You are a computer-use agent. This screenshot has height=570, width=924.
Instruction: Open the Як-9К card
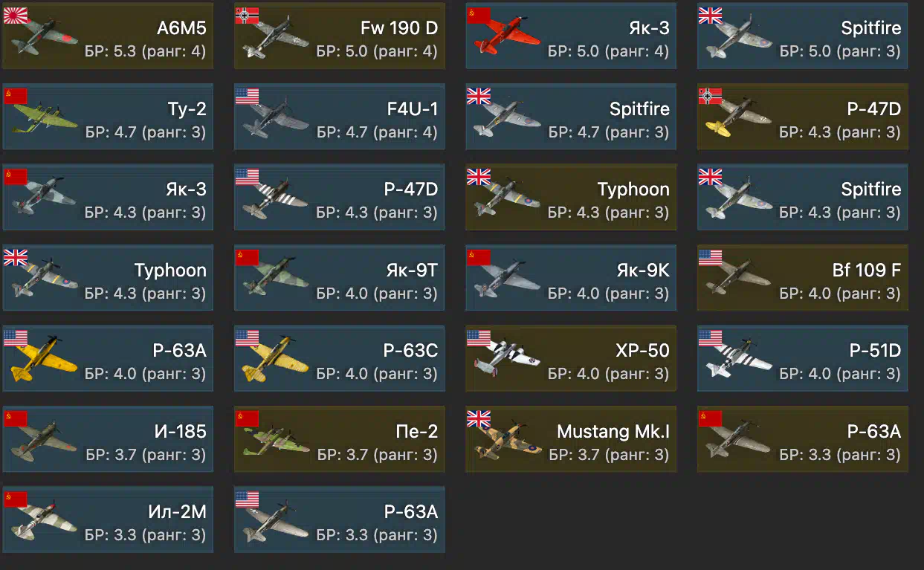pos(571,278)
